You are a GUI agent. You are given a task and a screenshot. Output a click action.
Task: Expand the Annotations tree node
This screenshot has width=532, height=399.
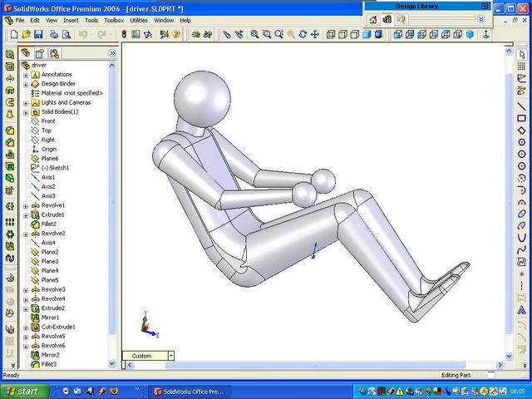coord(26,75)
